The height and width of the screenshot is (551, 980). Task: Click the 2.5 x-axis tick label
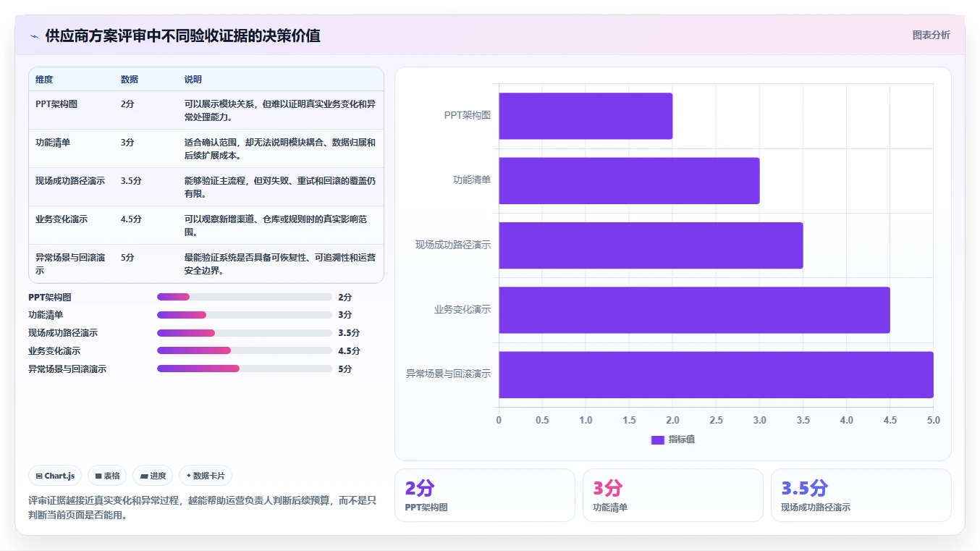coord(716,420)
